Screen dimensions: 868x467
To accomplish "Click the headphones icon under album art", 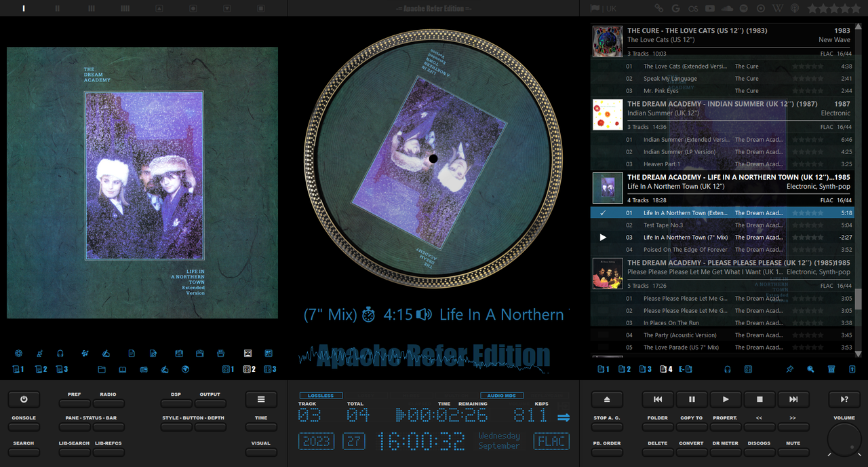I will click(60, 353).
